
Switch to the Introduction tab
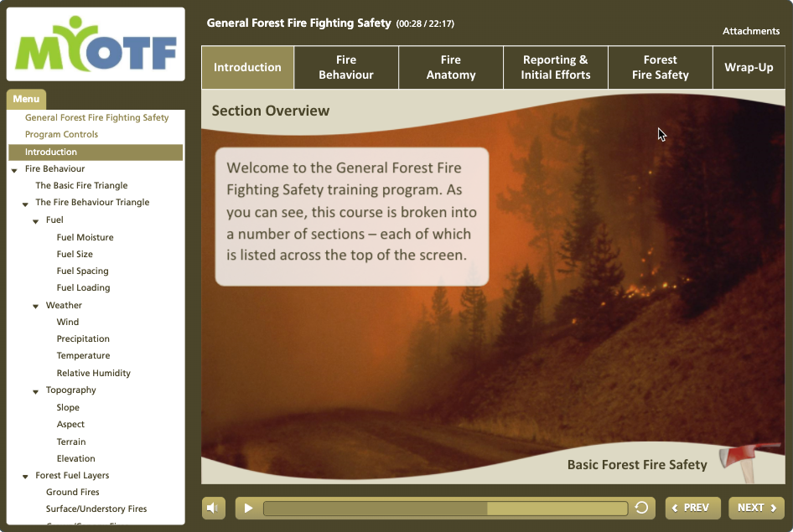point(247,67)
